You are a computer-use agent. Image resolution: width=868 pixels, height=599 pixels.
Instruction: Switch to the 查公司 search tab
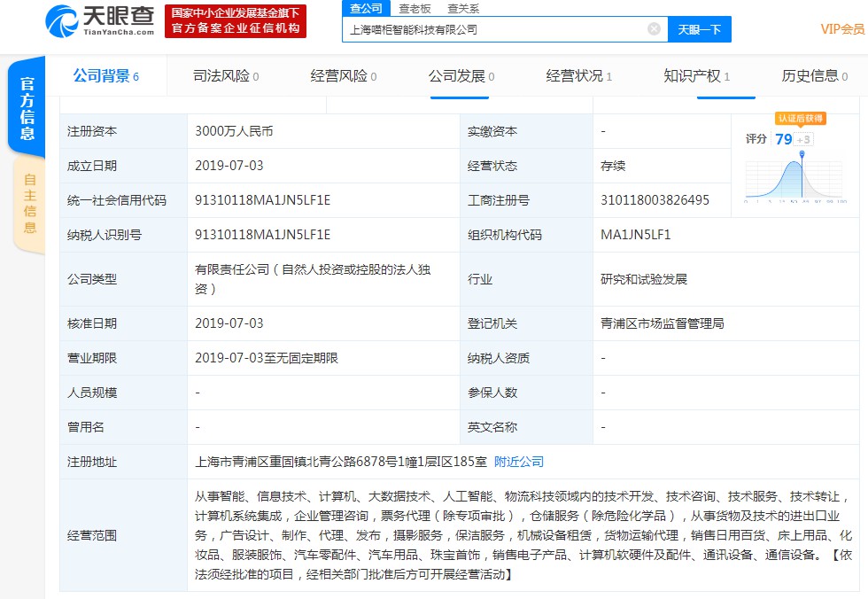click(x=366, y=8)
